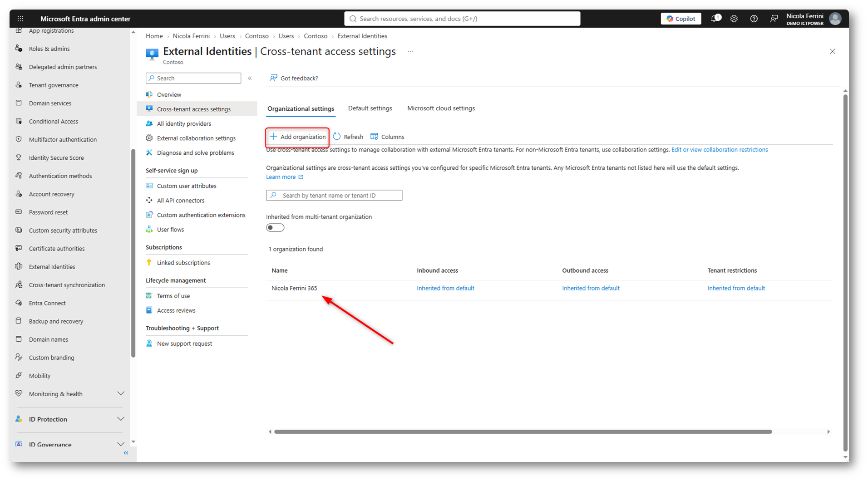
Task: Sort by the Name column header
Action: tap(280, 270)
